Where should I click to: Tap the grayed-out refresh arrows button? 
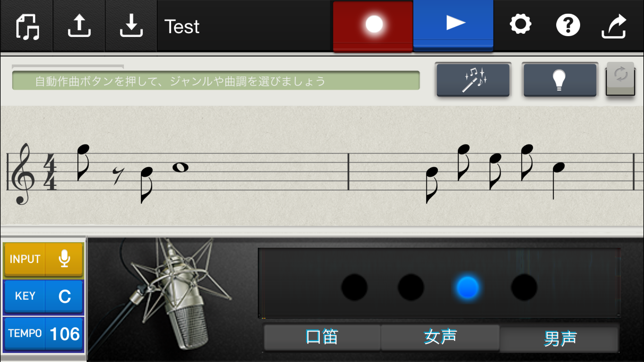pyautogui.click(x=621, y=79)
